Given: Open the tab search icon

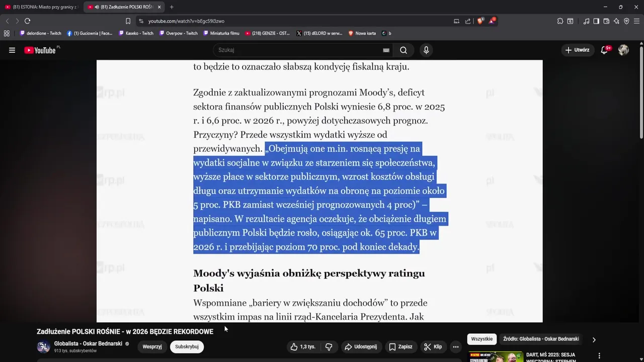Looking at the screenshot, I should point(570,21).
